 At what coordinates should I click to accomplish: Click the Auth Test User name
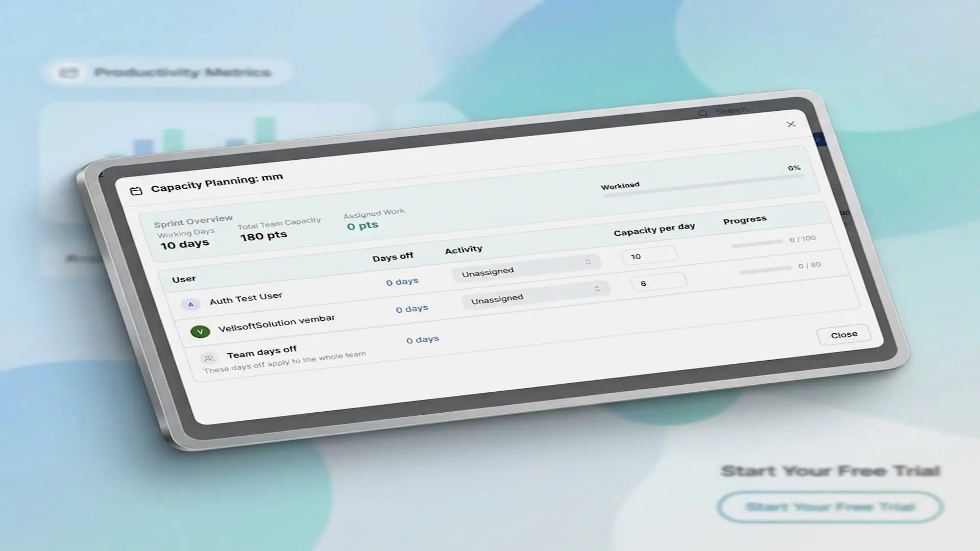246,298
